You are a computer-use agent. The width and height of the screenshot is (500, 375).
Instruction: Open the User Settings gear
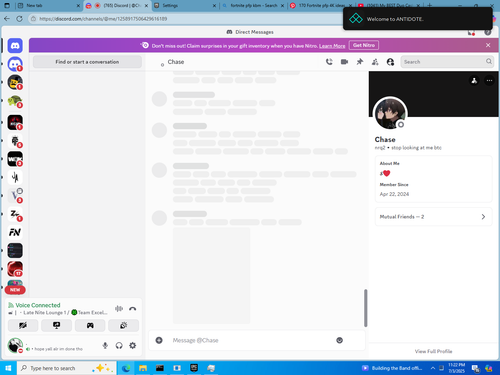point(133,346)
